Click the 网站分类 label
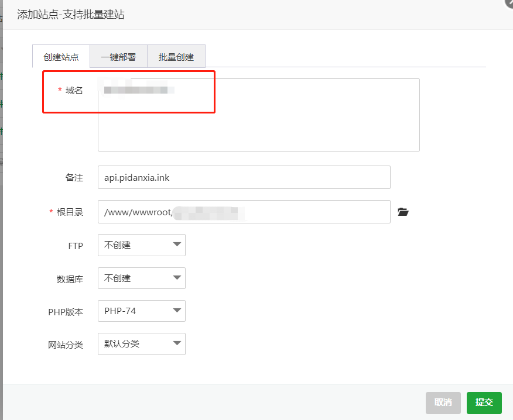513x420 pixels. point(66,345)
